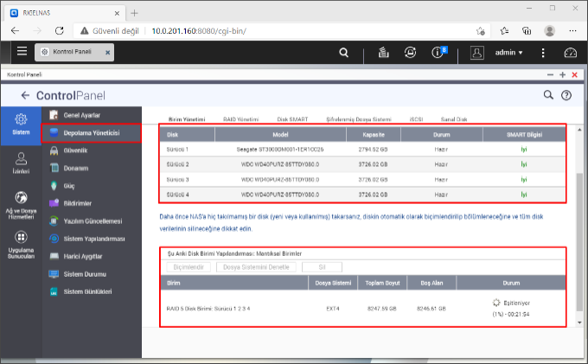Image resolution: width=588 pixels, height=364 pixels.
Task: Select İzinleri category in left rail
Action: (21, 163)
